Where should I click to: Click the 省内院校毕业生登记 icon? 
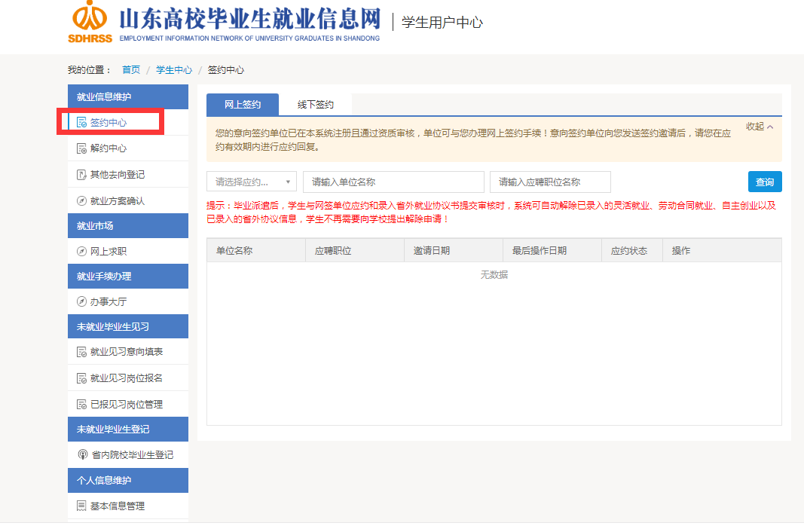point(83,455)
